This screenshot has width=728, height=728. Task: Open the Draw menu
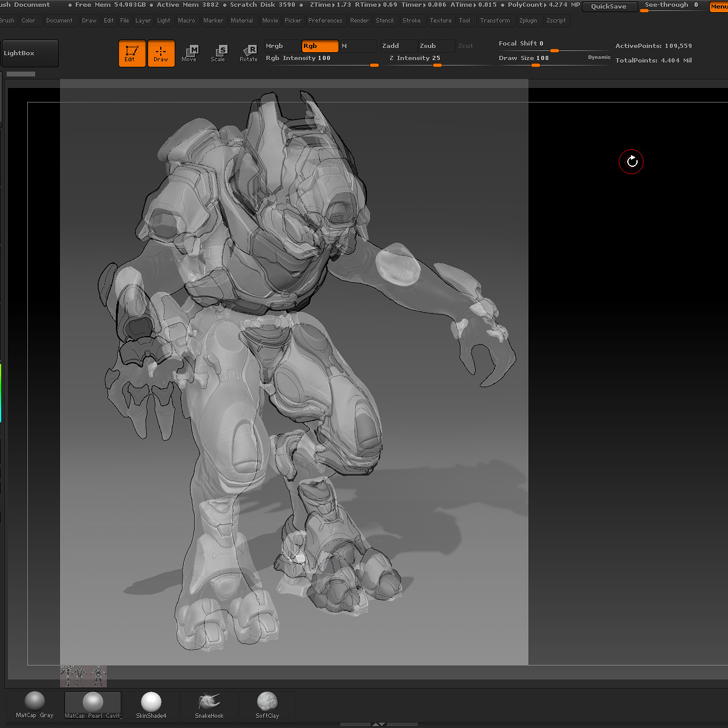point(90,21)
